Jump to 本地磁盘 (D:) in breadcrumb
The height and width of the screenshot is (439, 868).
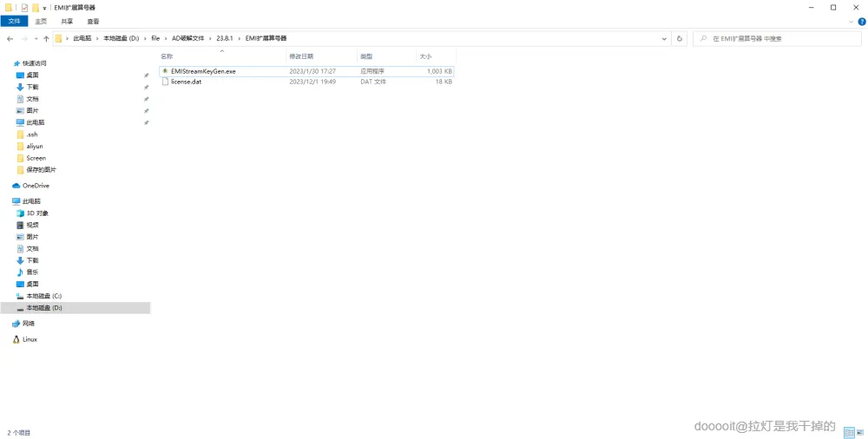(x=122, y=38)
